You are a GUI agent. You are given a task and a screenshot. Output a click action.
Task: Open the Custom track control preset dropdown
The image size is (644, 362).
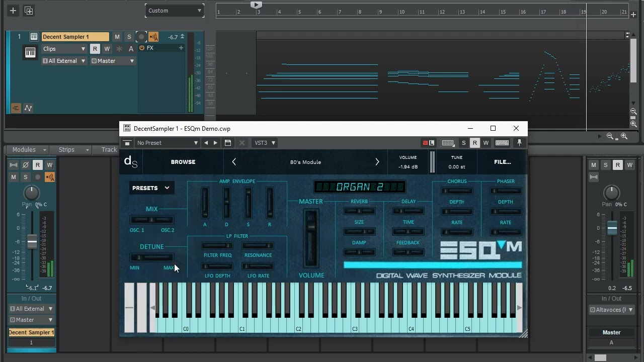pyautogui.click(x=175, y=11)
